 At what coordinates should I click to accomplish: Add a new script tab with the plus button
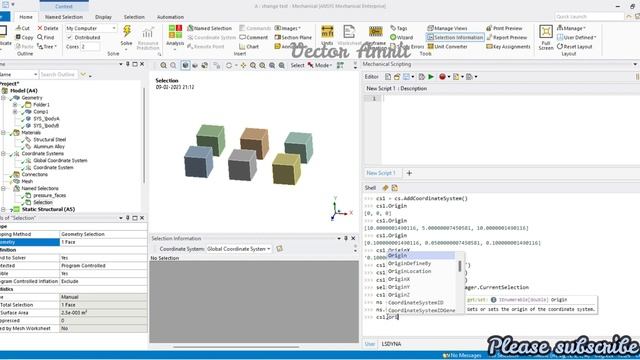409,173
